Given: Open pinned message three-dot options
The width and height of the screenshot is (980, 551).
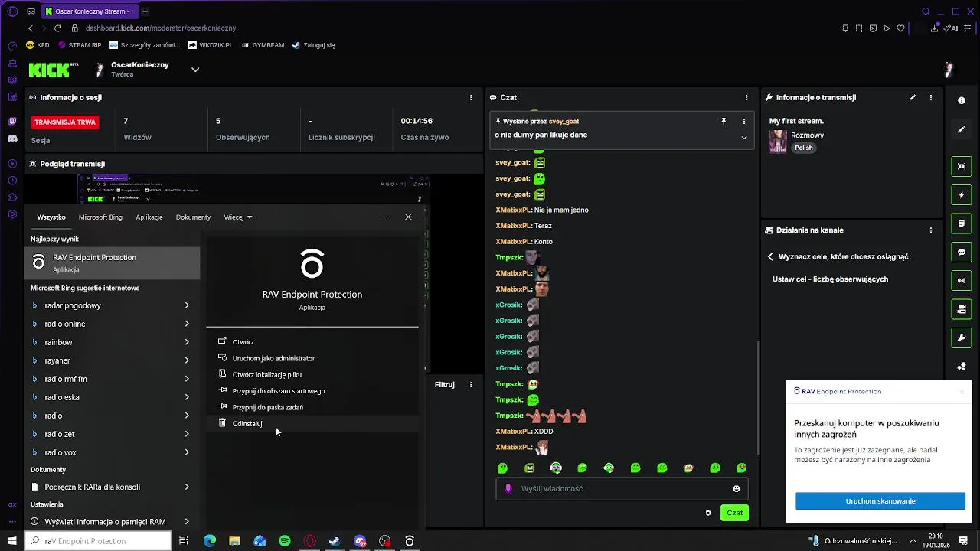Looking at the screenshot, I should pos(743,122).
